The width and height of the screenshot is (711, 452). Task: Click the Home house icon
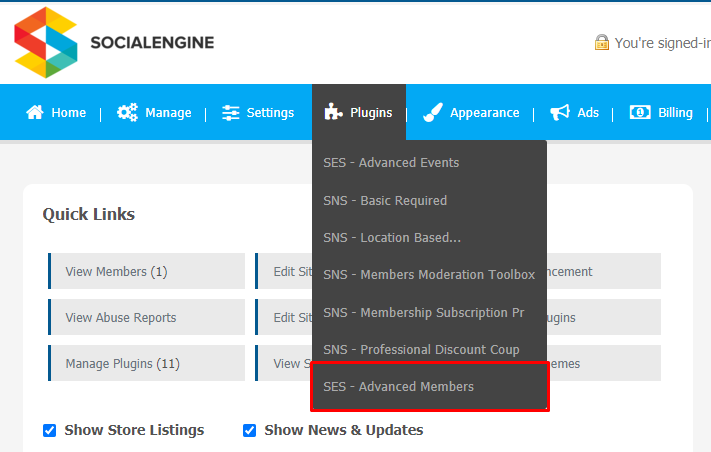[35, 112]
